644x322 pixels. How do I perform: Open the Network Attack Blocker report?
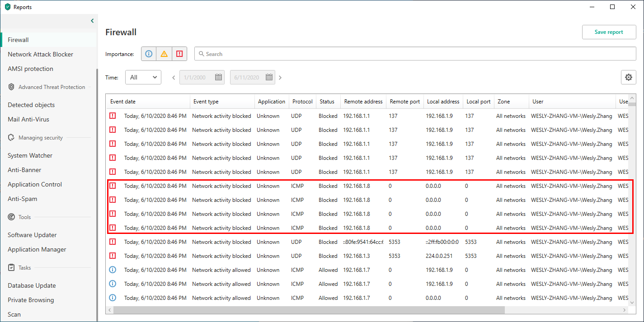40,54
